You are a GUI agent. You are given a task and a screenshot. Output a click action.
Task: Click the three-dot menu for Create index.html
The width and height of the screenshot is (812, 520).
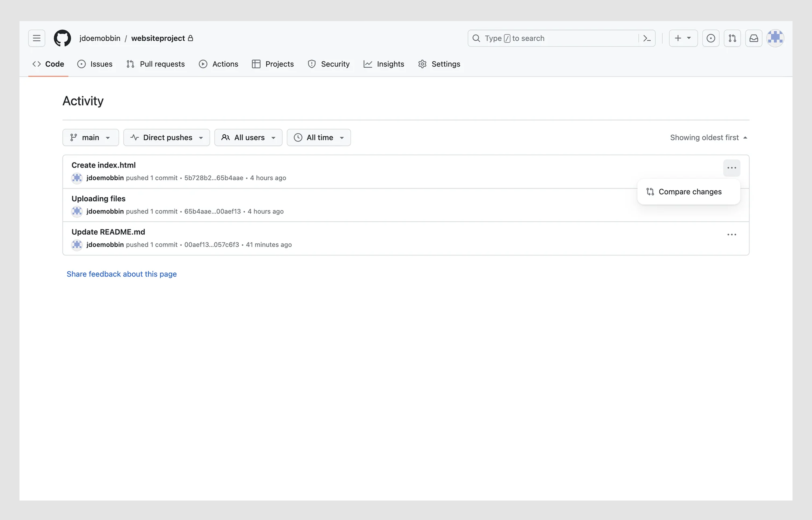732,168
